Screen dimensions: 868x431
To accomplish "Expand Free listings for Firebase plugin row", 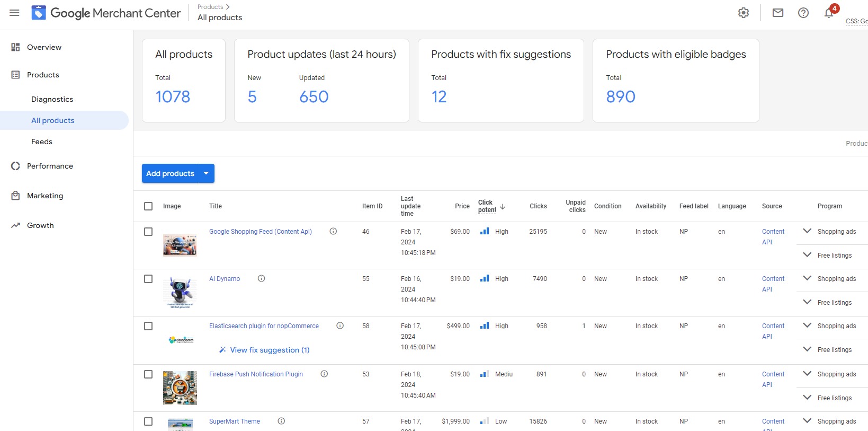I will click(807, 398).
